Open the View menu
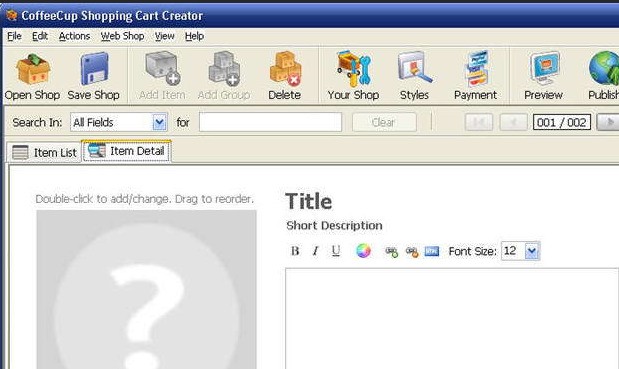 [x=164, y=36]
